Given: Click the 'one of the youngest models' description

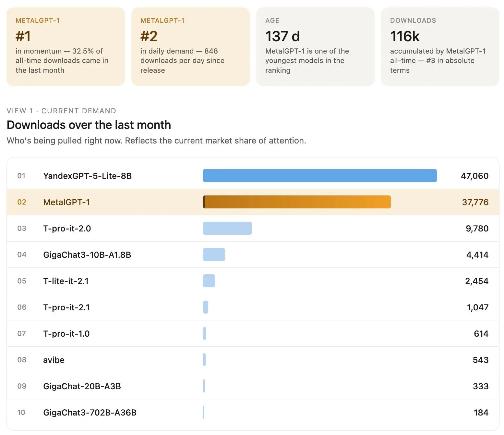Looking at the screenshot, I should (307, 61).
